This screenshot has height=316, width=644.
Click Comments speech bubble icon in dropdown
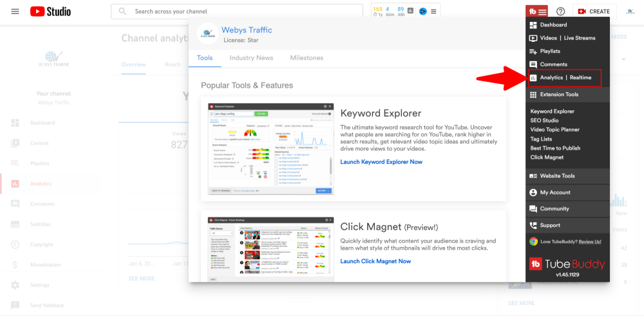coord(533,64)
